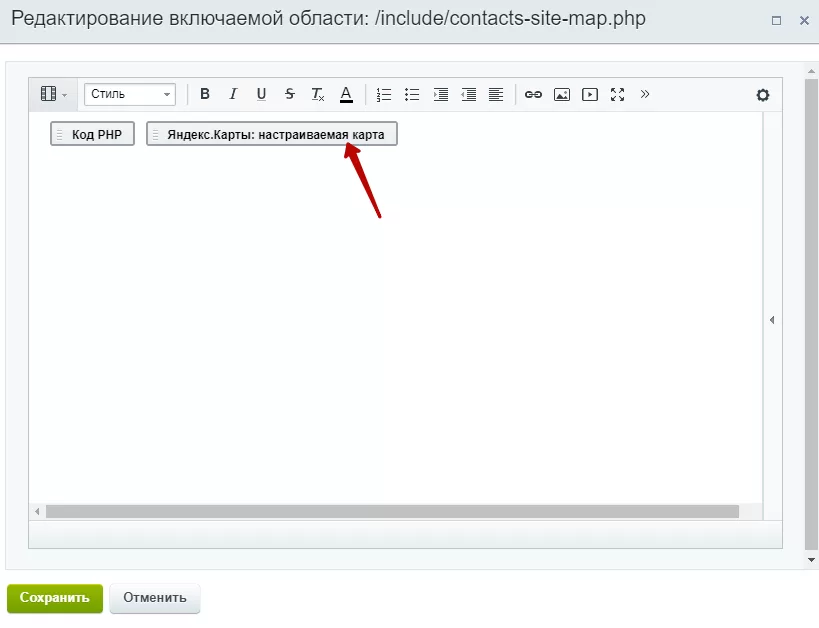This screenshot has width=819, height=628.
Task: Toggle italic formatting
Action: click(x=233, y=94)
